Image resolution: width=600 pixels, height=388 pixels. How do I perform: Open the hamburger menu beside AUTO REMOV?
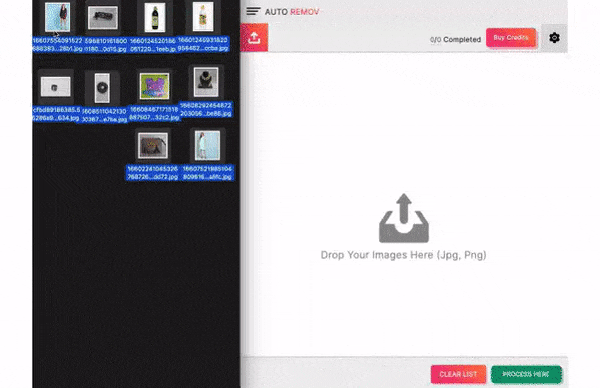pyautogui.click(x=253, y=11)
